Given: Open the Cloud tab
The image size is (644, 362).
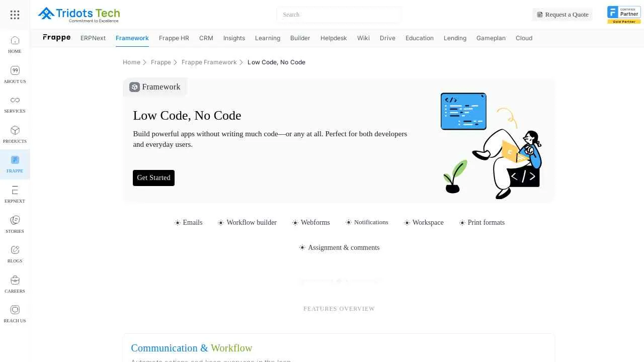Looking at the screenshot, I should (x=524, y=38).
